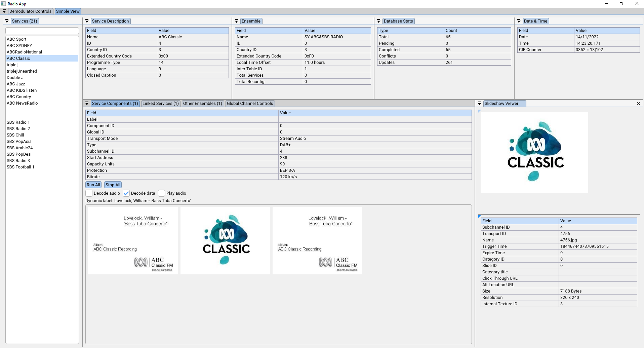Open the Service Description panel dropdown arrow
644x348 pixels.
coord(87,21)
